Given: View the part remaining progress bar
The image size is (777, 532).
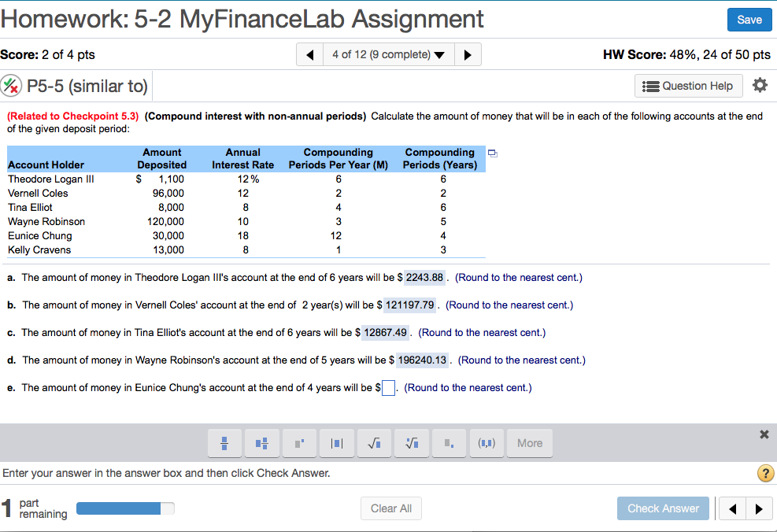Looking at the screenshot, I should tap(124, 508).
